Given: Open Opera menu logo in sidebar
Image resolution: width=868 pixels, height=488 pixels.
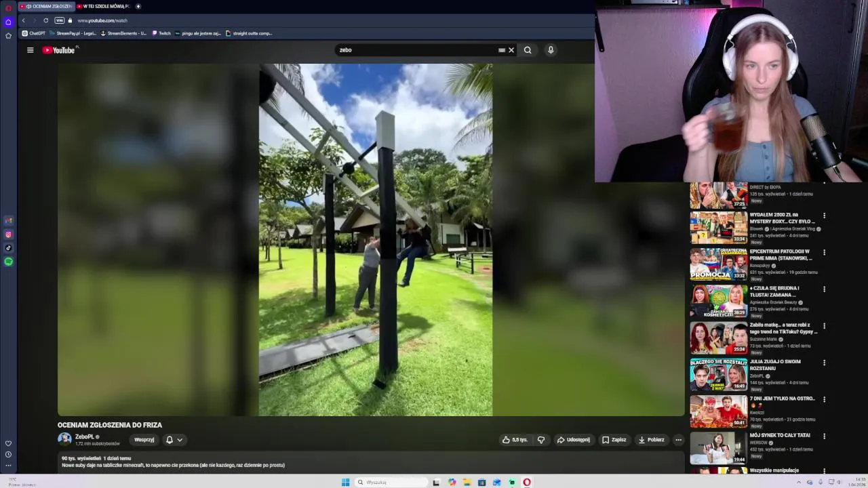Looking at the screenshot, I should coord(8,8).
